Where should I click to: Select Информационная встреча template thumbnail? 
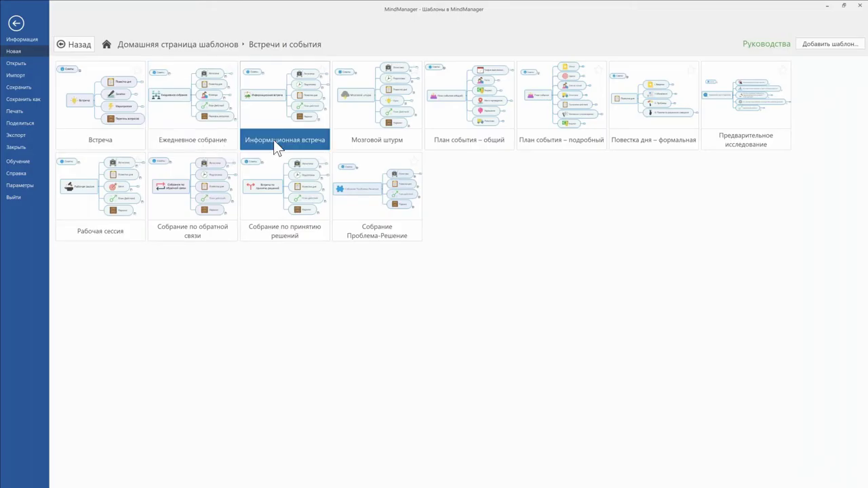(x=285, y=95)
